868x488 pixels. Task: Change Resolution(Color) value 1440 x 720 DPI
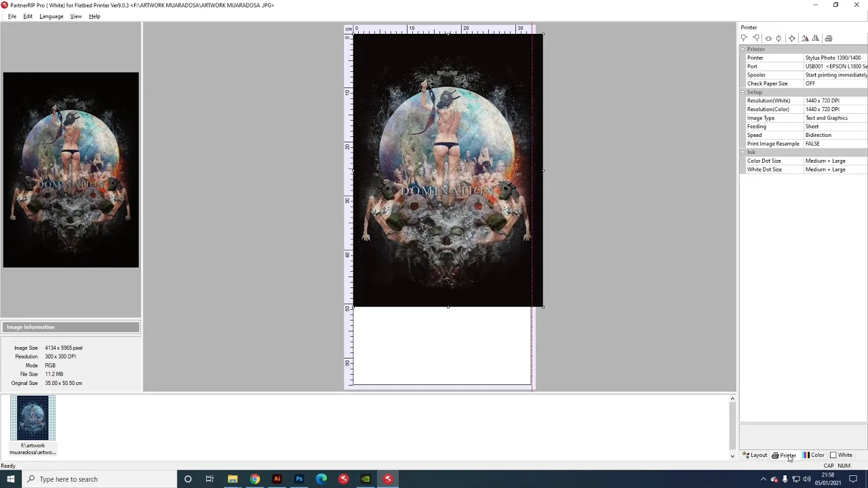pyautogui.click(x=835, y=109)
